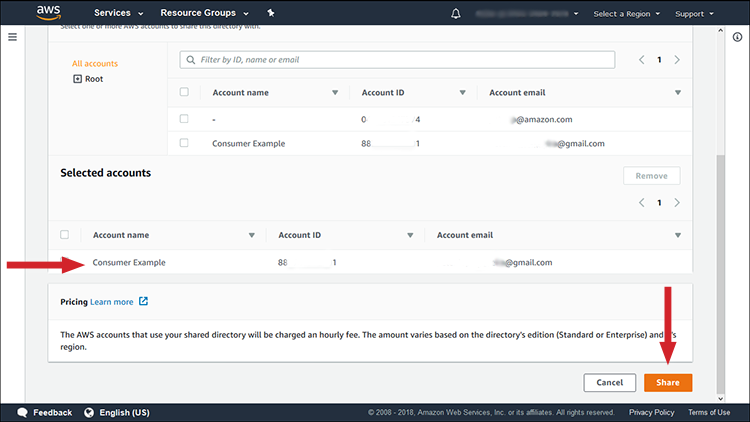Image resolution: width=750 pixels, height=422 pixels.
Task: Click the pin shortcuts icon
Action: click(x=271, y=13)
